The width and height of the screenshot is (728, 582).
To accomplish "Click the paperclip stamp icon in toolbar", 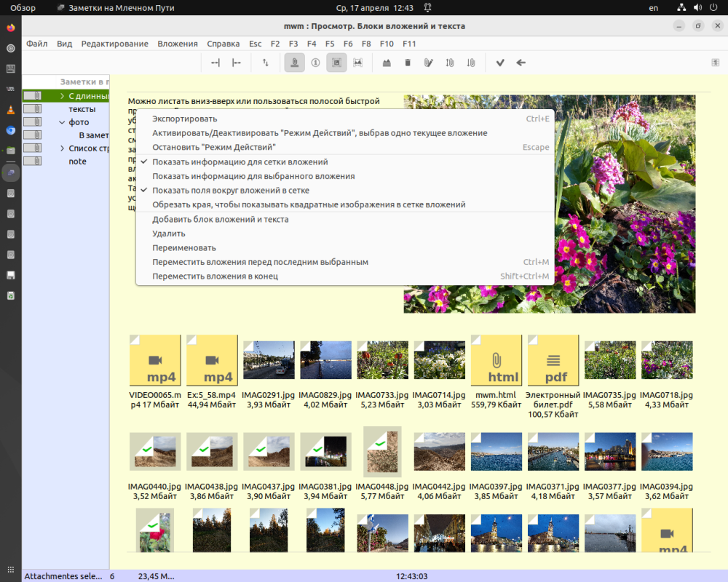I will pyautogui.click(x=294, y=63).
